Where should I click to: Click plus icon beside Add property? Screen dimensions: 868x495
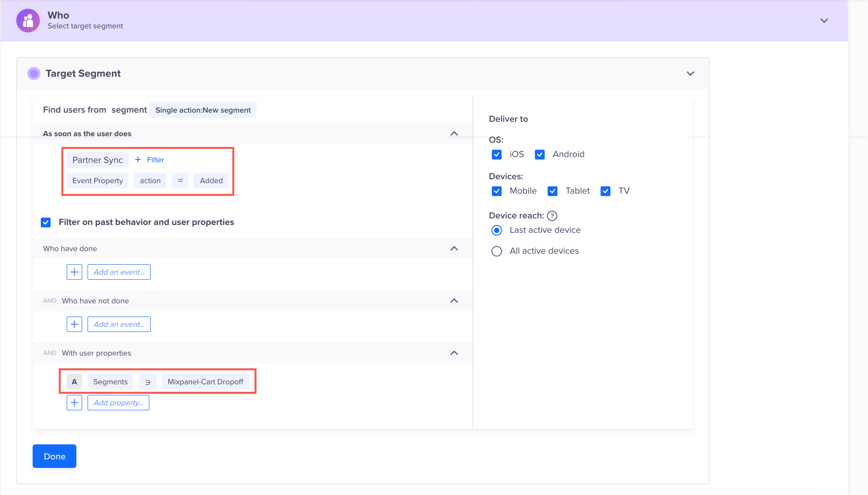coord(74,403)
